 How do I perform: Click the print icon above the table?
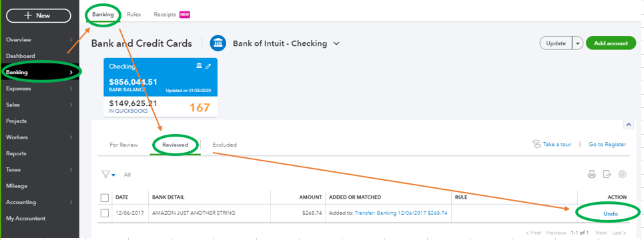[591, 175]
